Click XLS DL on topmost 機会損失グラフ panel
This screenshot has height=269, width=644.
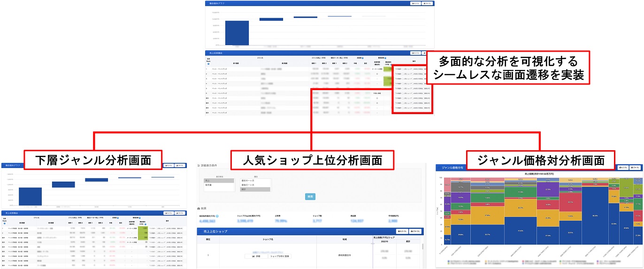pos(414,3)
